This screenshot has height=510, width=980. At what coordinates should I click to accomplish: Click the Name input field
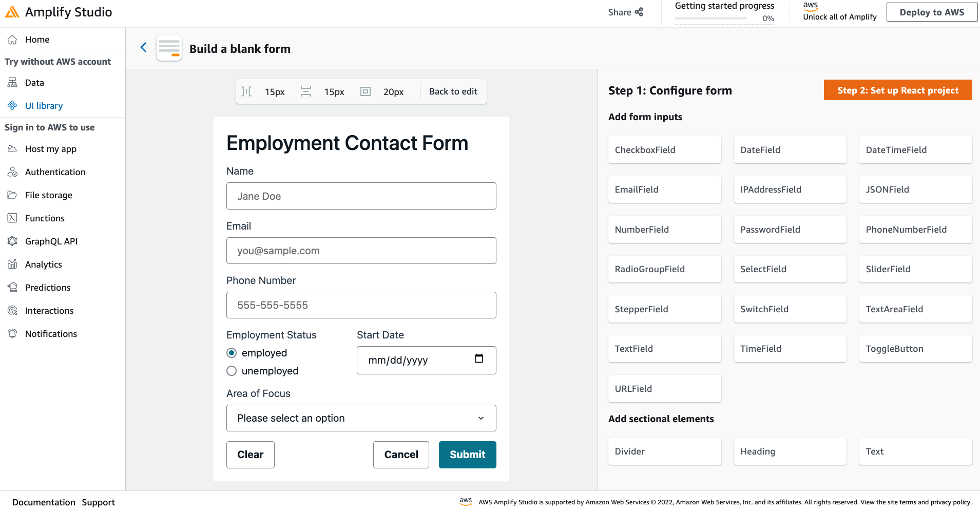click(x=361, y=196)
